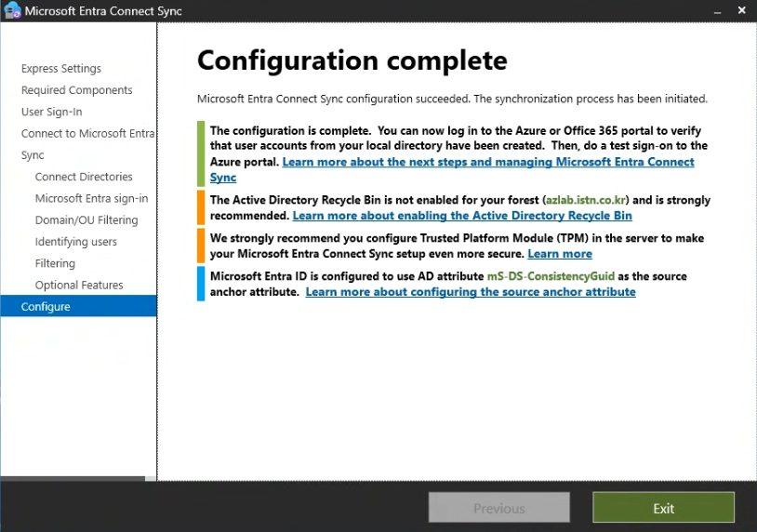
Task: Open the Connect Directories step
Action: tap(84, 177)
